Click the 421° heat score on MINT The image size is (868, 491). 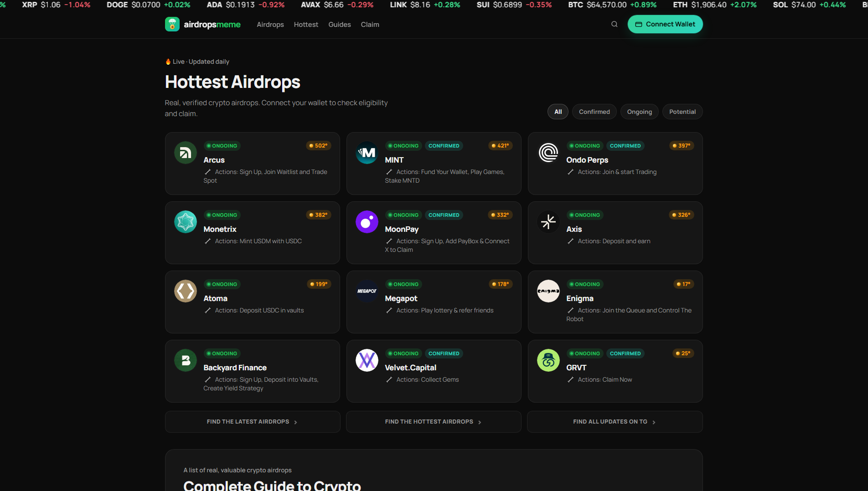click(500, 146)
